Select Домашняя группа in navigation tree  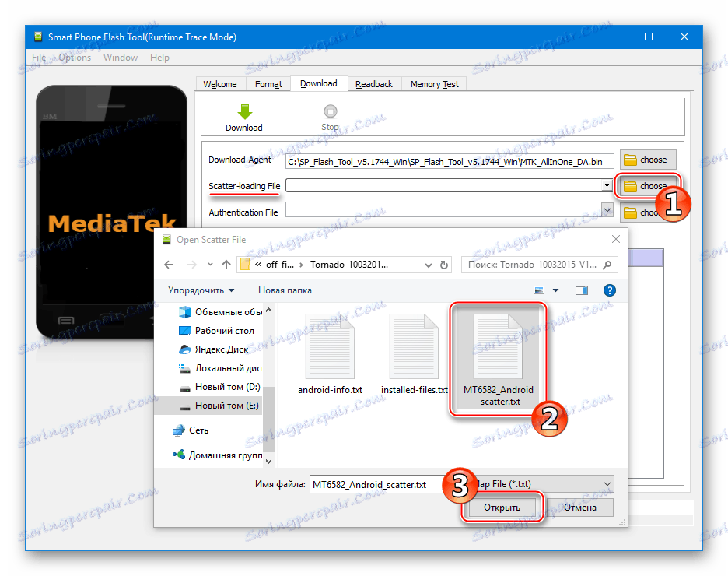point(217,455)
